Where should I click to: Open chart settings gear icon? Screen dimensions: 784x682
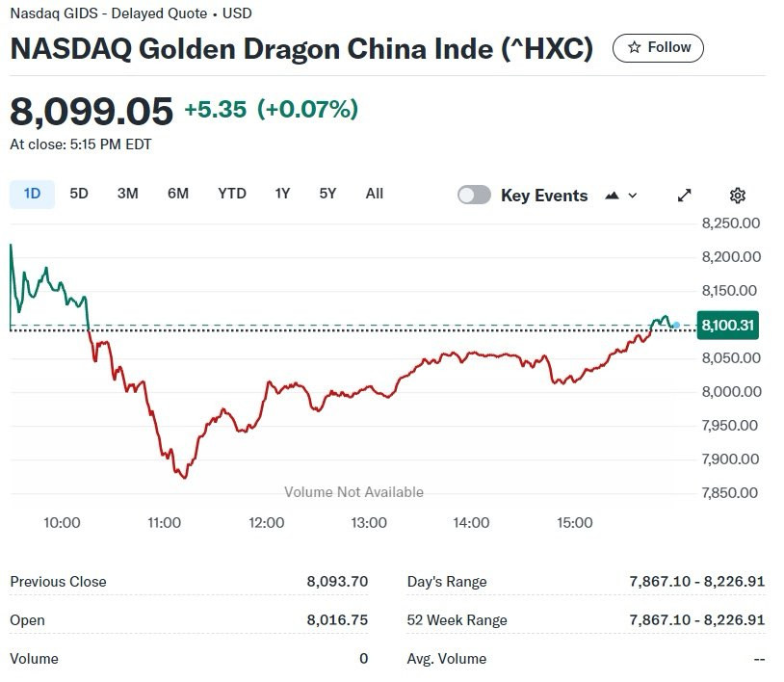738,195
